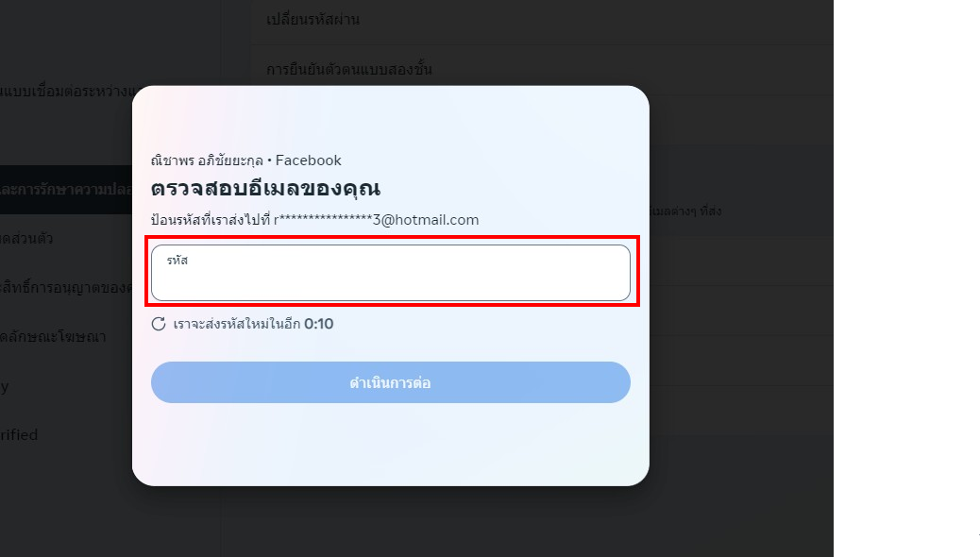Image resolution: width=980 pixels, height=557 pixels.
Task: Click the เราจะส่งรหัสใหม่ในอีก resend text
Action: tap(237, 324)
